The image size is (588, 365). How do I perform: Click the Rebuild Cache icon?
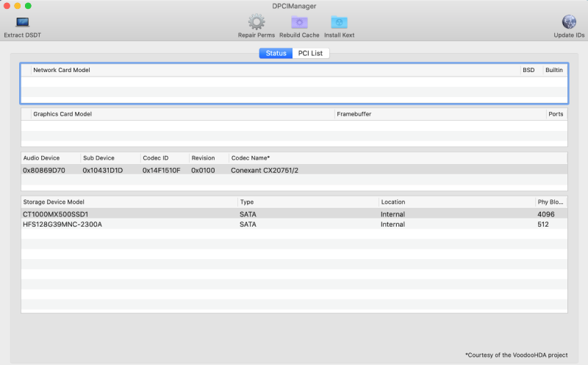click(x=299, y=23)
